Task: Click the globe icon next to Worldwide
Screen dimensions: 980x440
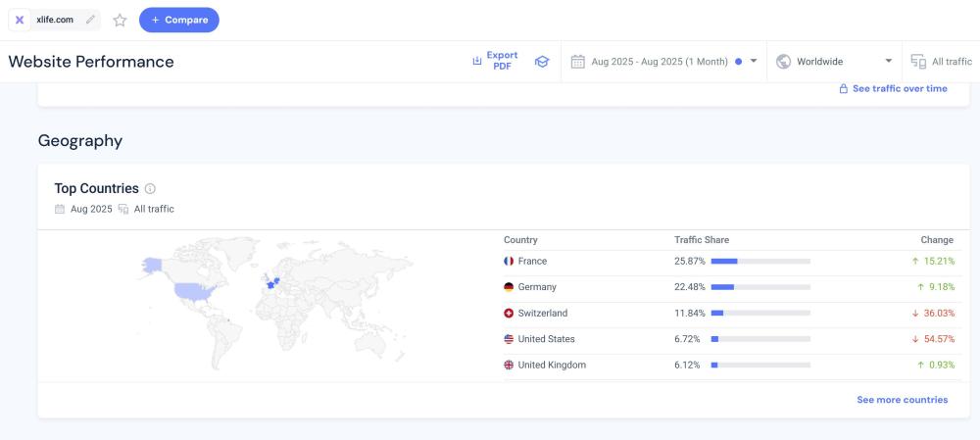Action: tap(783, 62)
